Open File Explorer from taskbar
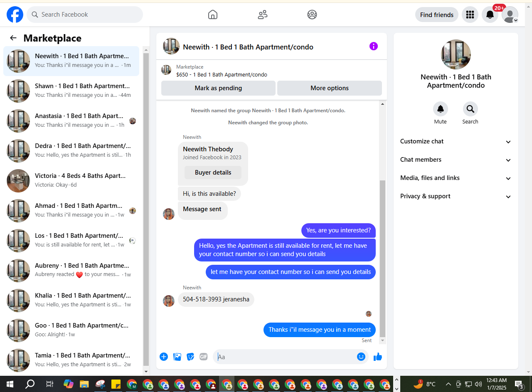 point(84,384)
